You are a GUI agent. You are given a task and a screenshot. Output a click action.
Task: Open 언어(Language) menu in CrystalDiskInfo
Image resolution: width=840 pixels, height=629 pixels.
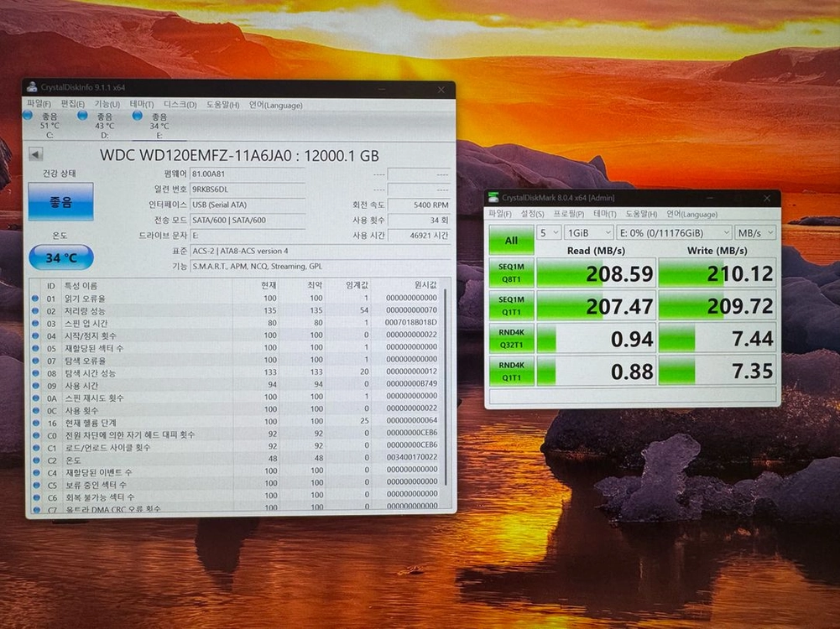[275, 106]
